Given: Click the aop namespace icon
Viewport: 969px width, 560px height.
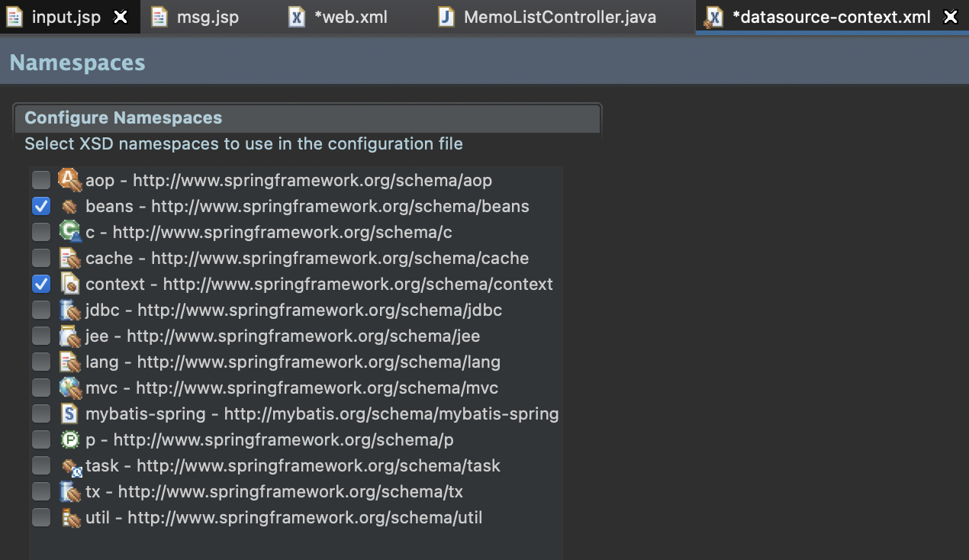Looking at the screenshot, I should coord(69,180).
